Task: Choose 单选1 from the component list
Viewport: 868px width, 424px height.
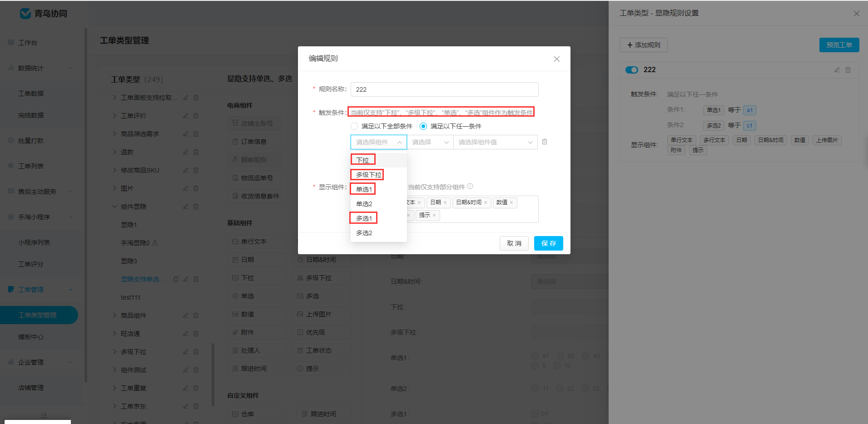Action: (x=379, y=189)
